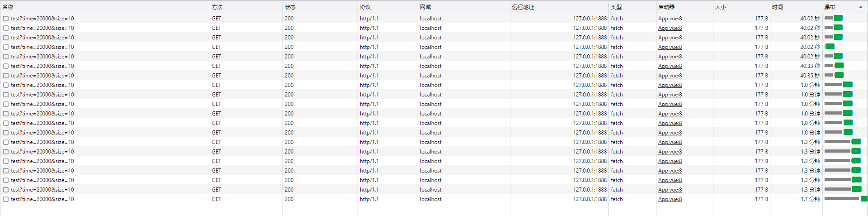
Task: Sort requests by the 大小 column
Action: [720, 7]
